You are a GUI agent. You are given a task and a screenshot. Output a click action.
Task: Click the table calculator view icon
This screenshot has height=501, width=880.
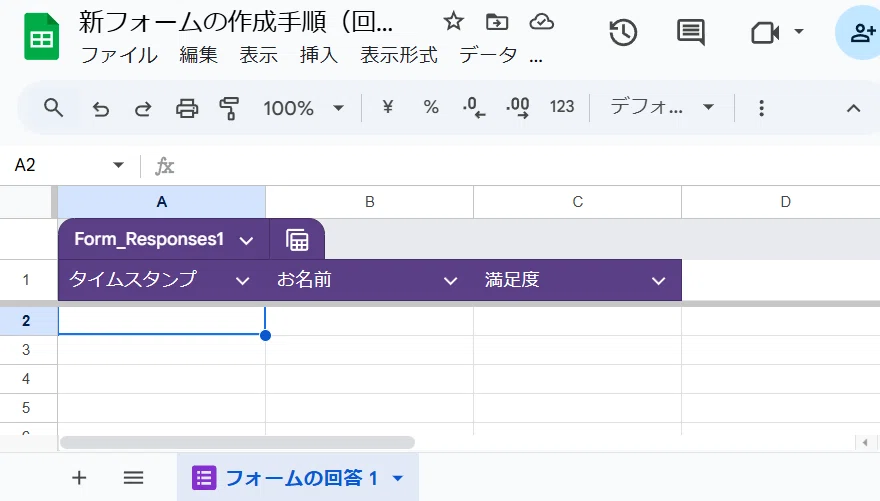(x=297, y=240)
